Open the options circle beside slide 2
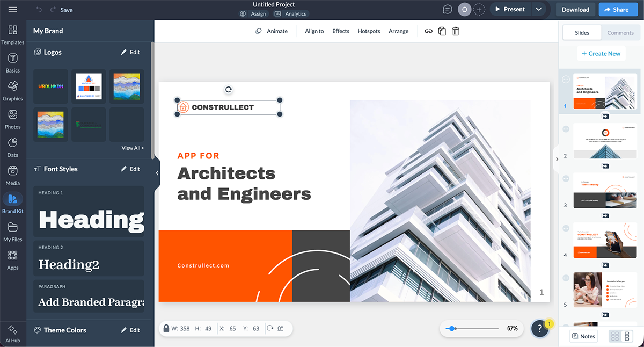Viewport: 644px width, 347px height. pos(566,129)
